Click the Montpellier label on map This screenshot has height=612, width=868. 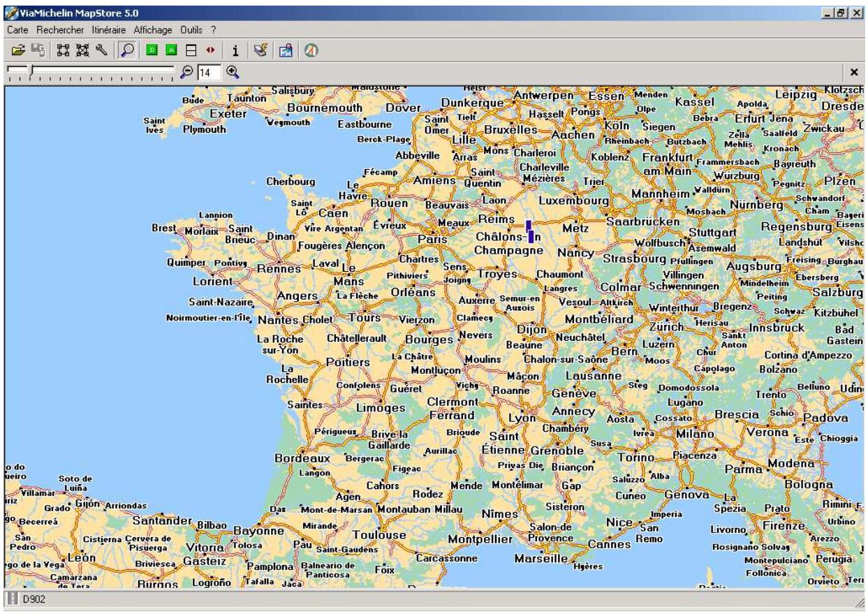tap(480, 540)
